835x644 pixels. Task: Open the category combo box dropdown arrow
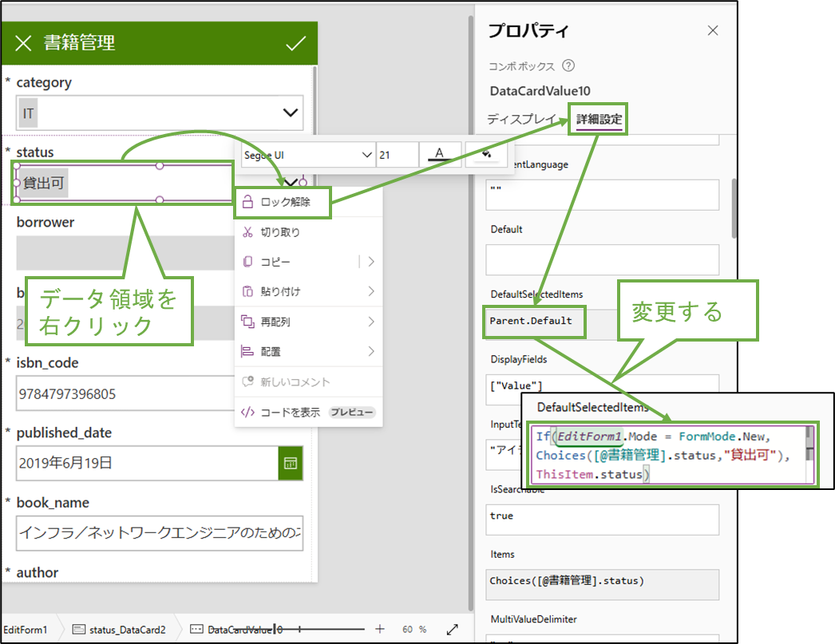291,113
